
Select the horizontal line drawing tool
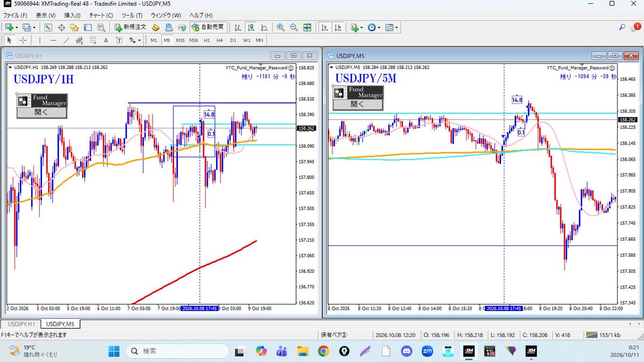(x=53, y=40)
